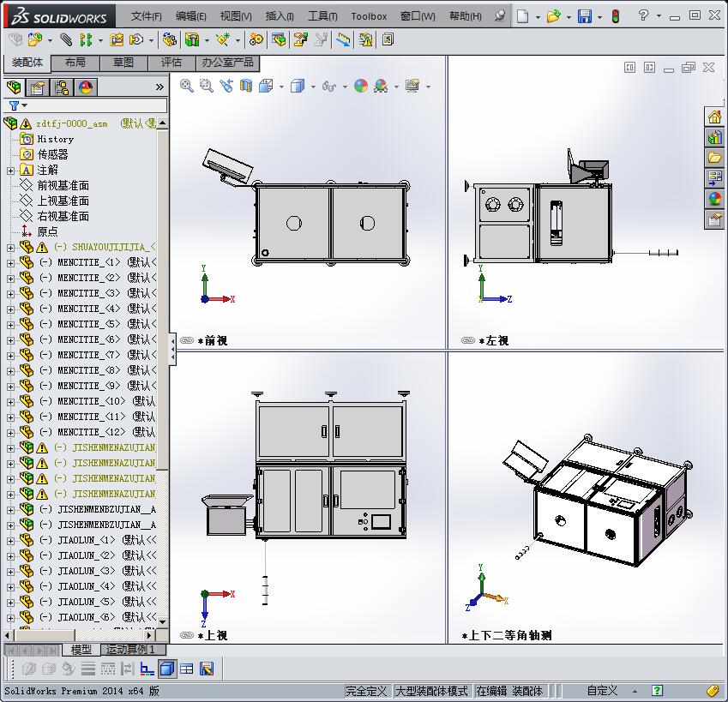Open the 工具(T) menu
Image resolution: width=728 pixels, height=702 pixels.
(322, 16)
